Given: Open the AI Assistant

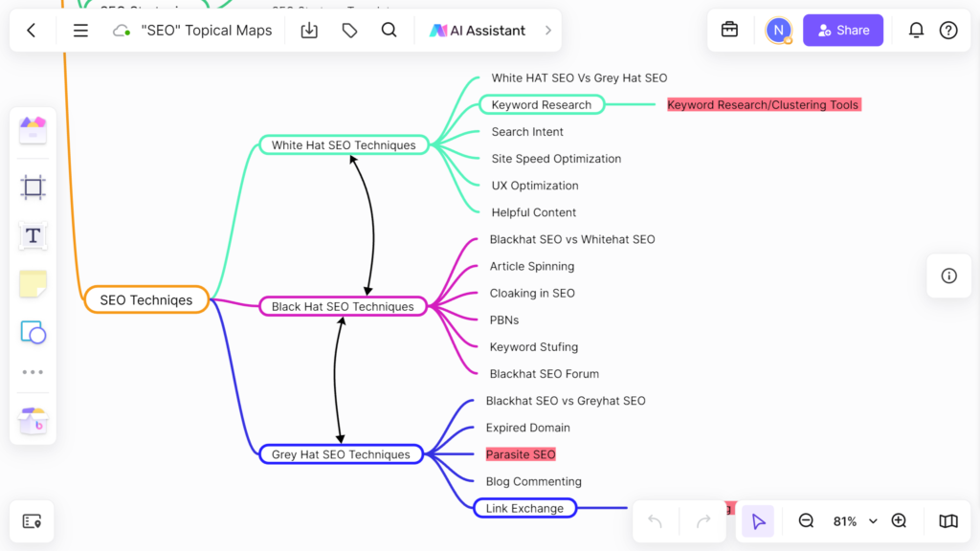Looking at the screenshot, I should 478,31.
